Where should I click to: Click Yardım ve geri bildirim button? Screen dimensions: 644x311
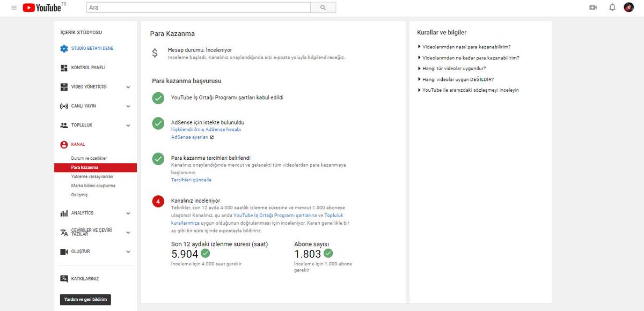(85, 299)
